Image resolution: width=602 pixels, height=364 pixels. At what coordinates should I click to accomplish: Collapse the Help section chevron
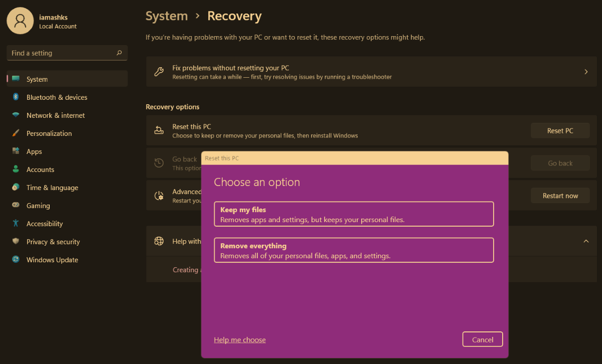(586, 241)
